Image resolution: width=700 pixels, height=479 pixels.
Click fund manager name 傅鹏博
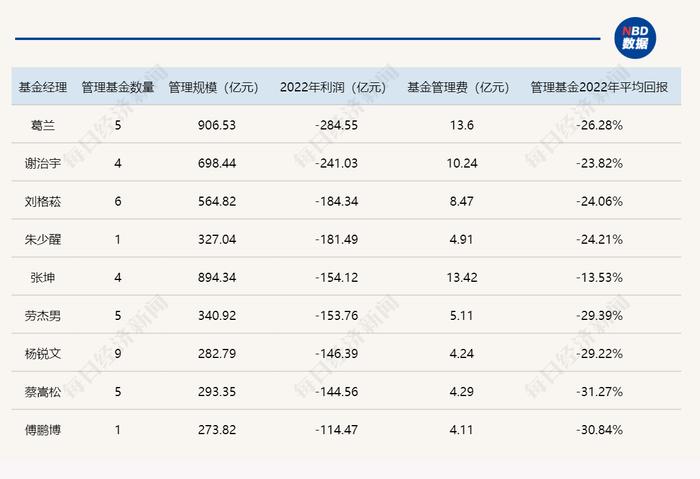(x=43, y=430)
